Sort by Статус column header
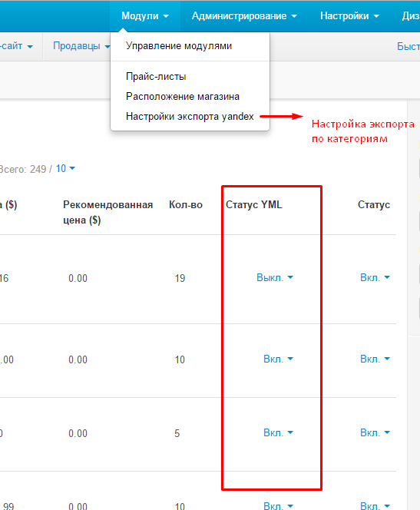 (x=374, y=204)
